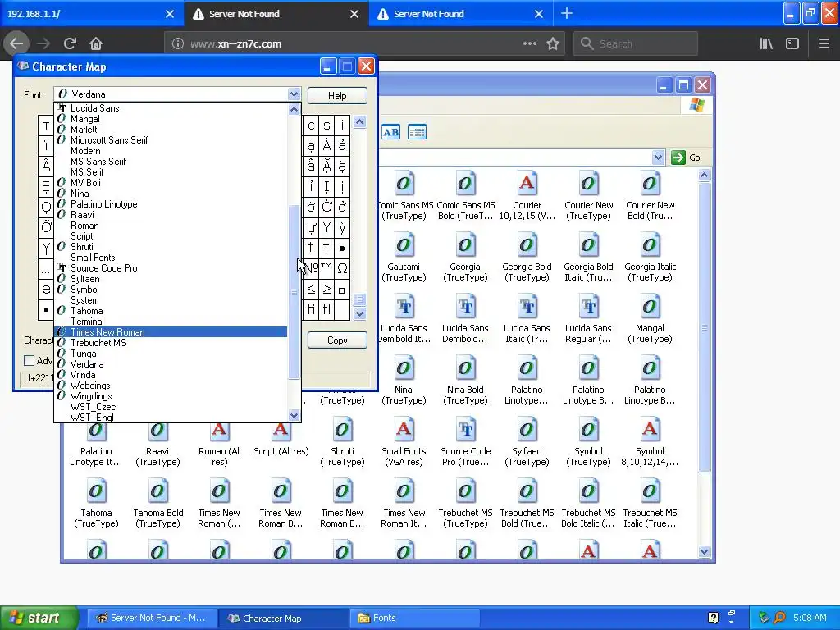This screenshot has height=630, width=840.
Task: Expand the Fonts window address dropdown
Action: [658, 157]
